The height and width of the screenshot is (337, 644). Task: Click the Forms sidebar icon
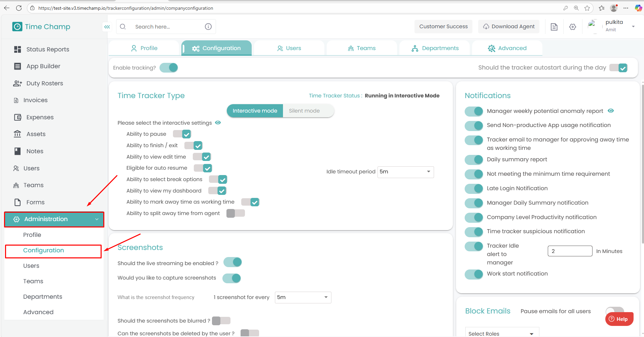coord(17,202)
